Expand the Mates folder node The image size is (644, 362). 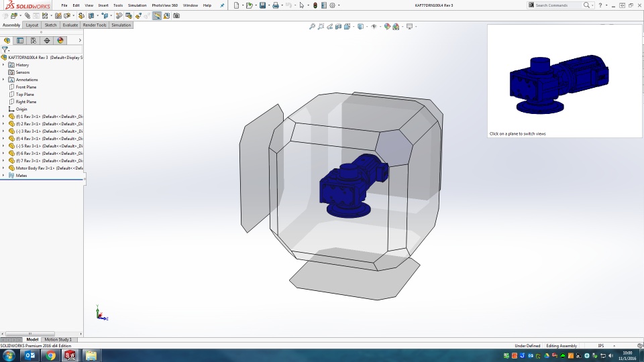pos(3,175)
